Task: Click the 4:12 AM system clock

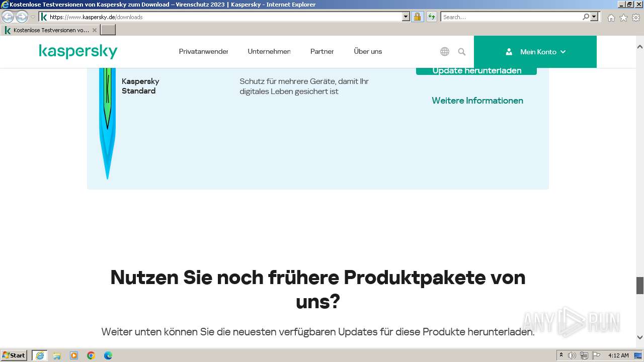Action: pyautogui.click(x=618, y=355)
